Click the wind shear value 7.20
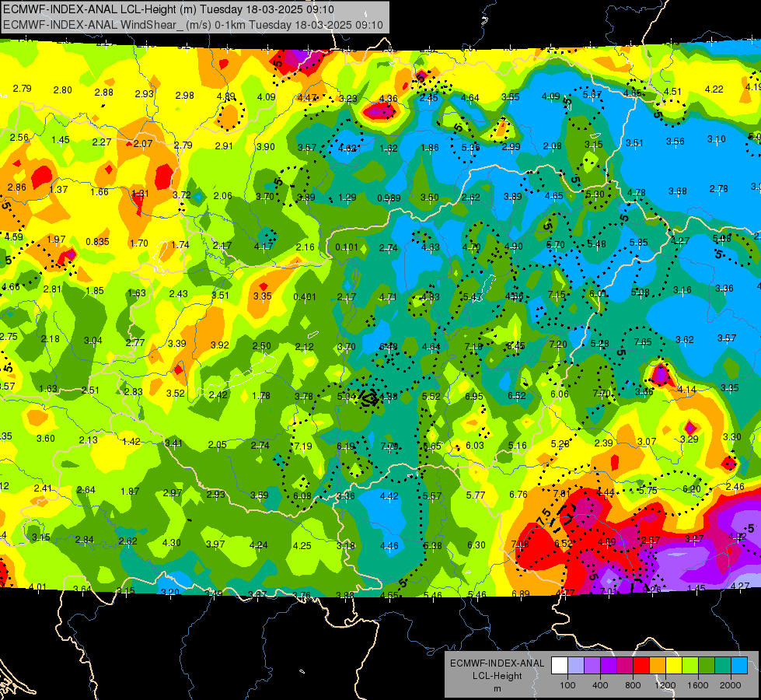 coord(558,344)
